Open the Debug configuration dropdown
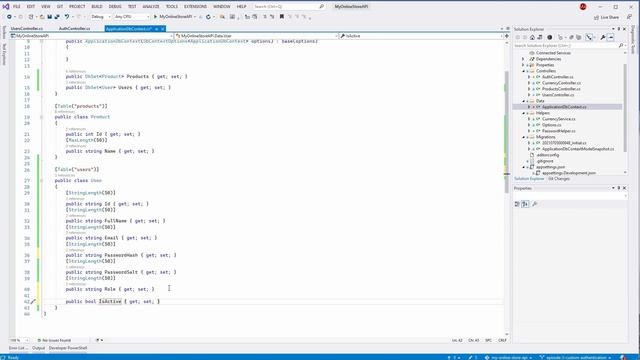Image resolution: width=640 pixels, height=360 pixels. click(x=100, y=17)
